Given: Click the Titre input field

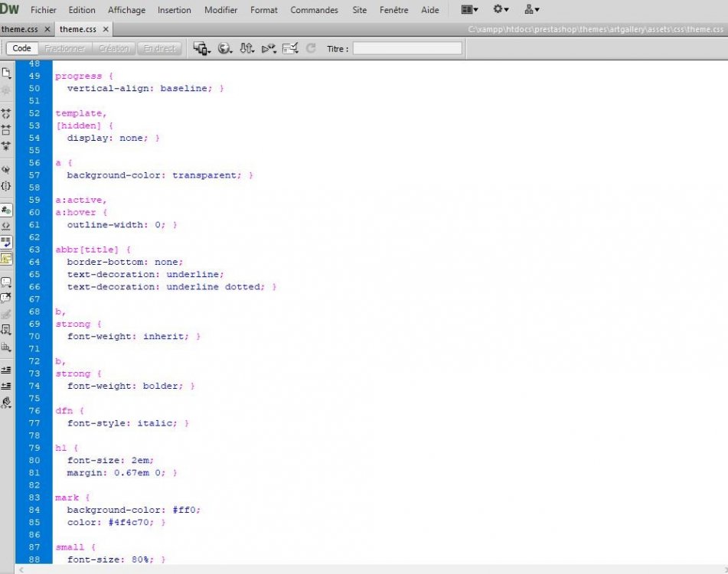Looking at the screenshot, I should (407, 48).
